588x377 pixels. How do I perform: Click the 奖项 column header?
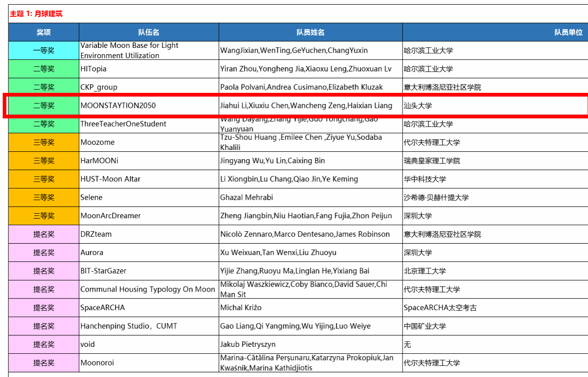(44, 32)
